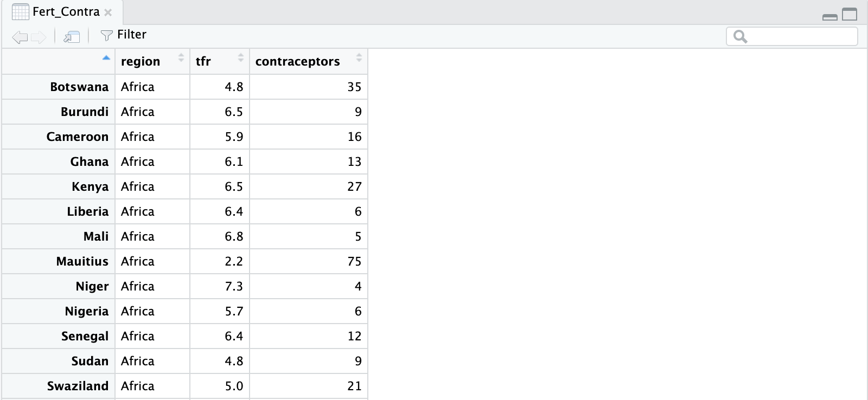Close the Fert_Contra tab
Viewport: 868px width, 400px height.
107,11
